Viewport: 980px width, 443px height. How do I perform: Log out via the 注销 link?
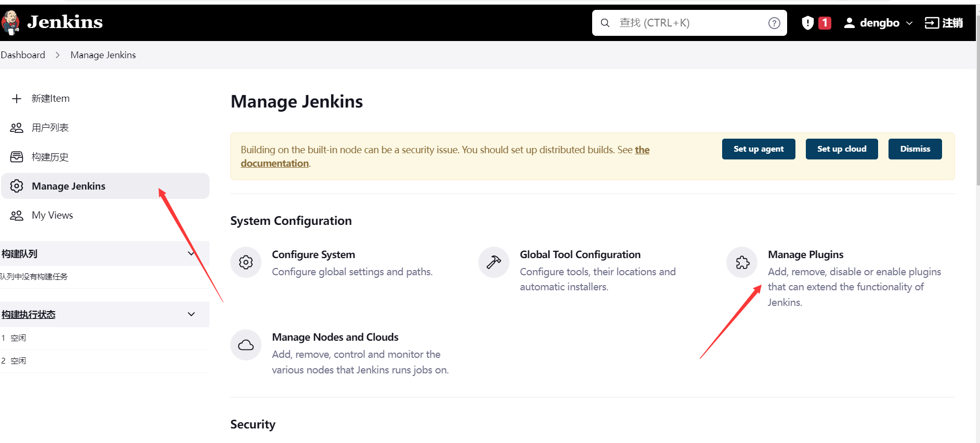point(952,23)
